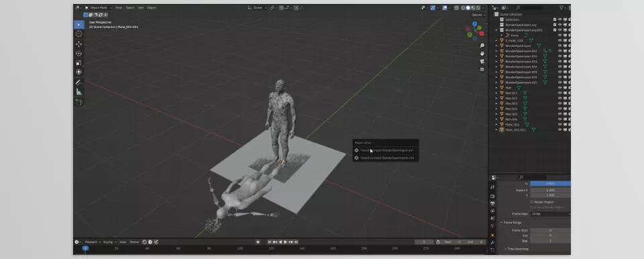This screenshot has height=259, width=644.
Task: Switch to solid viewport shading
Action: tap(468, 8)
